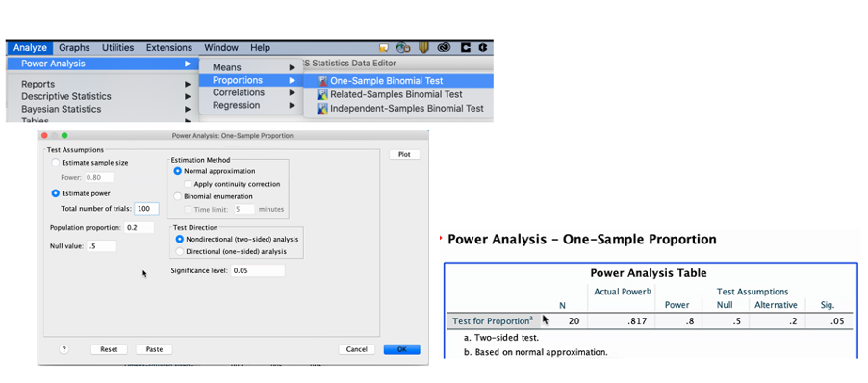Screen dimensions: 868x383
Task: Click the question mark help button
Action: tap(64, 349)
